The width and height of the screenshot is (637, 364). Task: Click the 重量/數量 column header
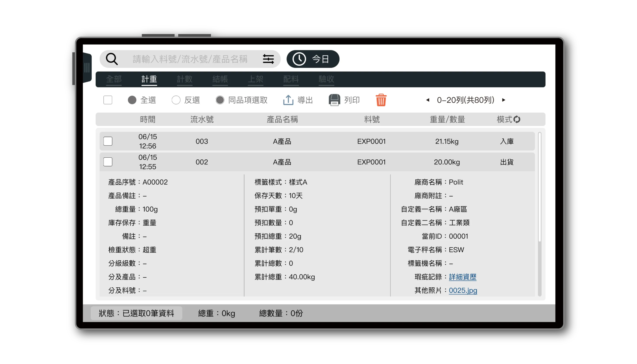coord(447,119)
